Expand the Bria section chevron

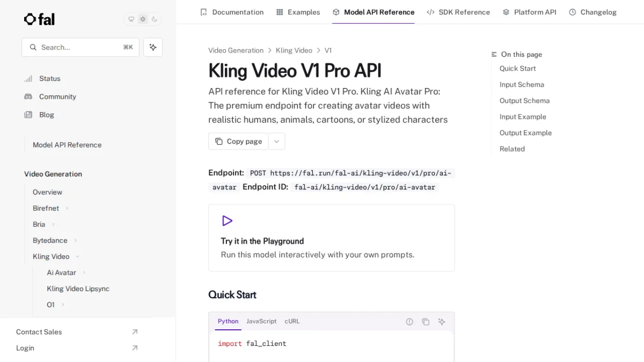pyautogui.click(x=53, y=224)
